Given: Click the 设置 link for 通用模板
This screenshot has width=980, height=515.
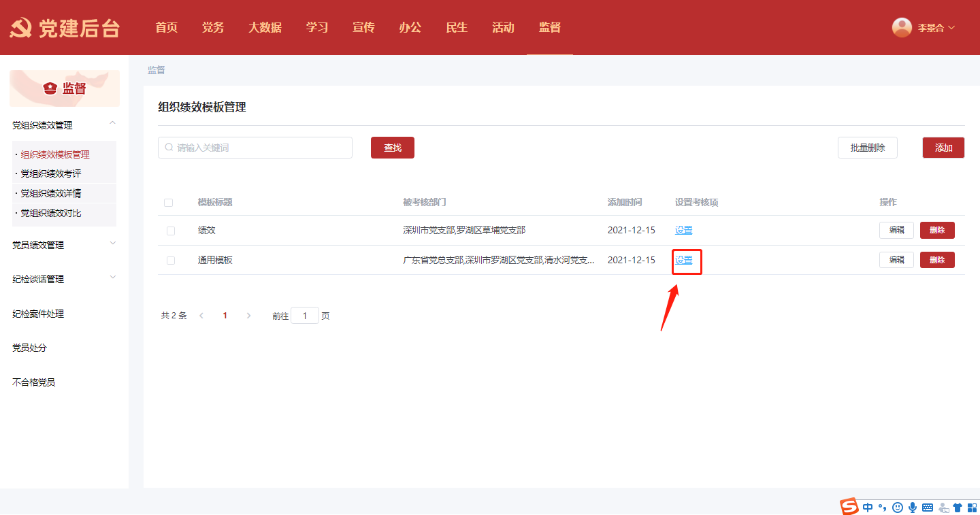Looking at the screenshot, I should (683, 260).
